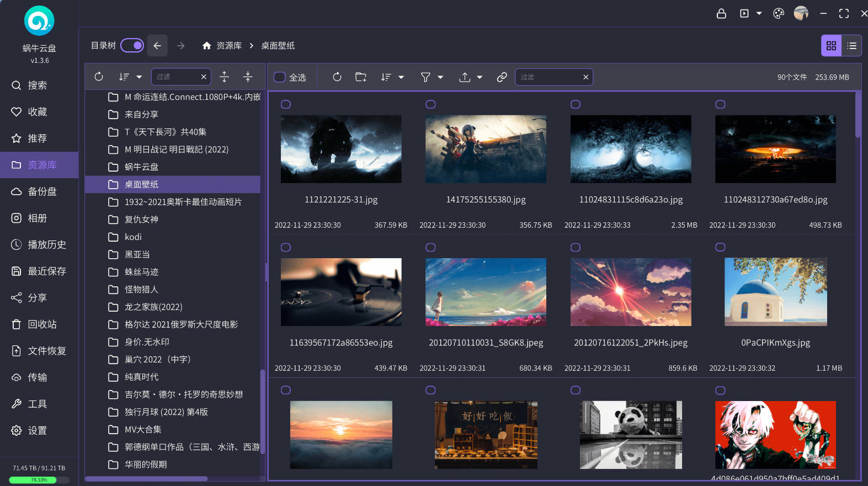
Task: Select the checkbox for 1121221225-31.jpg
Action: point(286,104)
